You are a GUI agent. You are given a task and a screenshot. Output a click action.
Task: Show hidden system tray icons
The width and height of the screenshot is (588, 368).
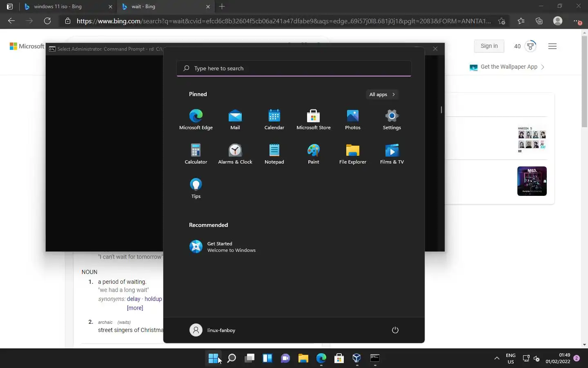tap(497, 359)
